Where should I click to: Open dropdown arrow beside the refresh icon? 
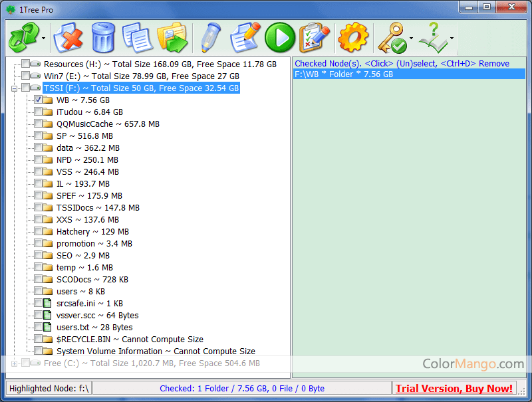click(x=44, y=39)
